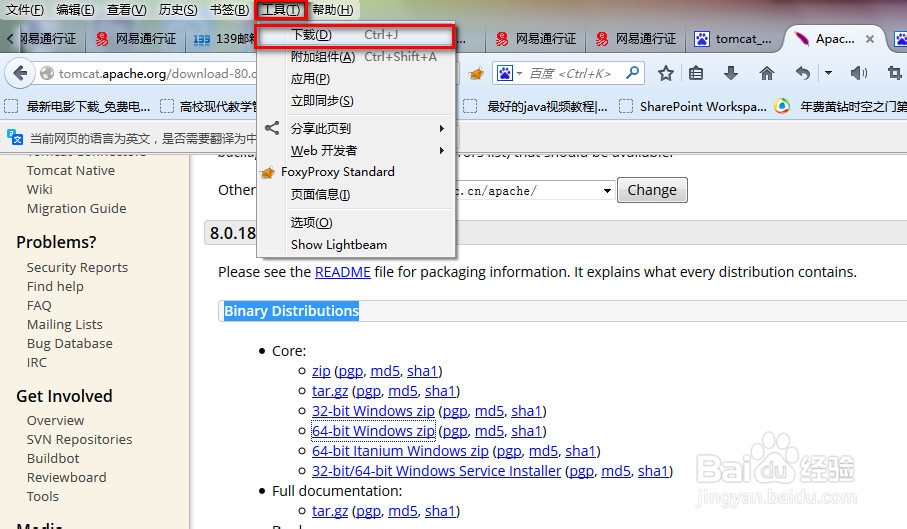Select 下载(D) from the Tools menu
The image size is (907, 529).
355,35
